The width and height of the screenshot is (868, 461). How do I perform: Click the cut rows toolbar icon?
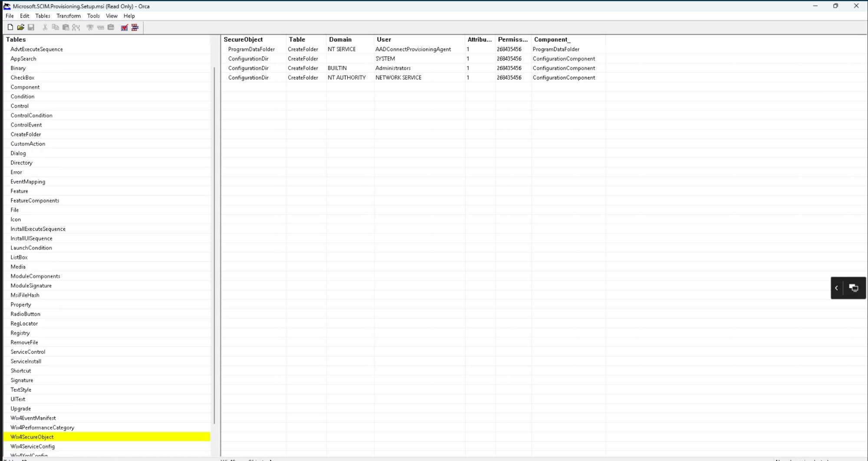pyautogui.click(x=90, y=27)
